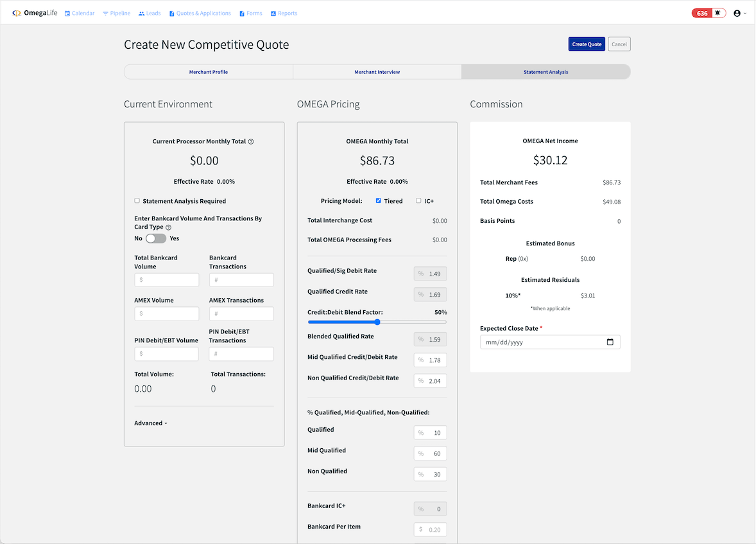The image size is (756, 544).
Task: Click the help icon next to Card Type
Action: [x=168, y=227]
